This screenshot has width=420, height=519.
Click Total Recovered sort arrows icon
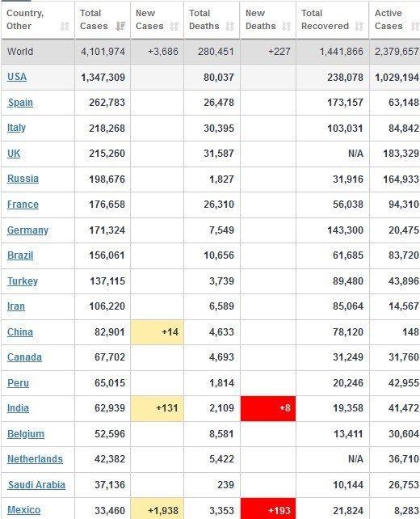point(359,26)
